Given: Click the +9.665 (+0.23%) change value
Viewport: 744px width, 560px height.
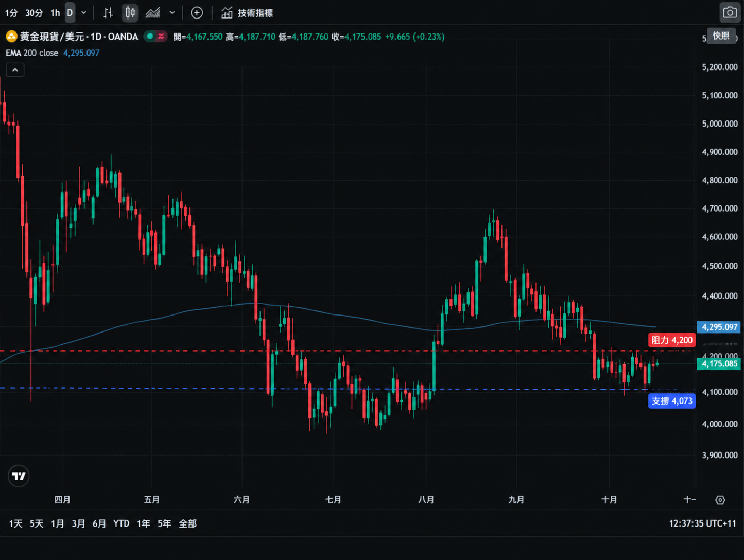Looking at the screenshot, I should pos(414,37).
